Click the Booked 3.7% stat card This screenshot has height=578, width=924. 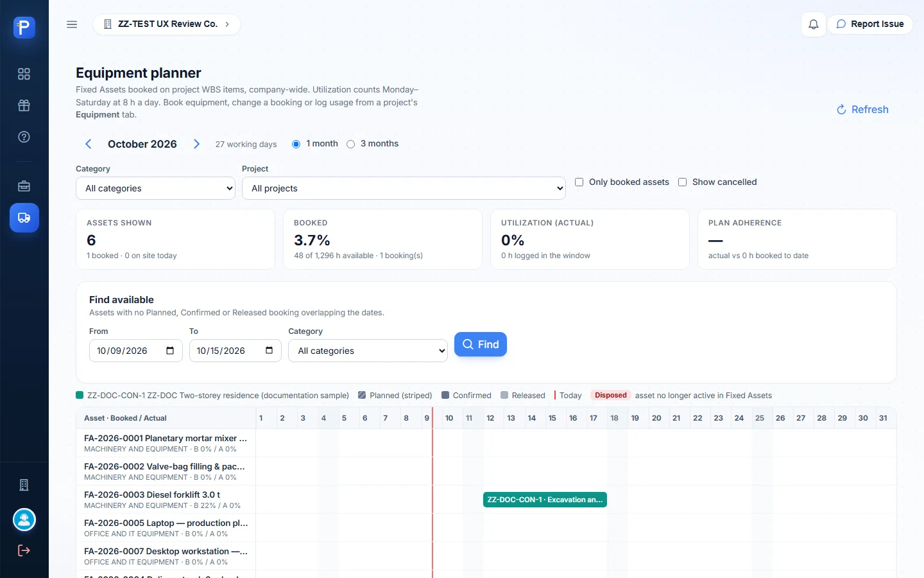(382, 239)
